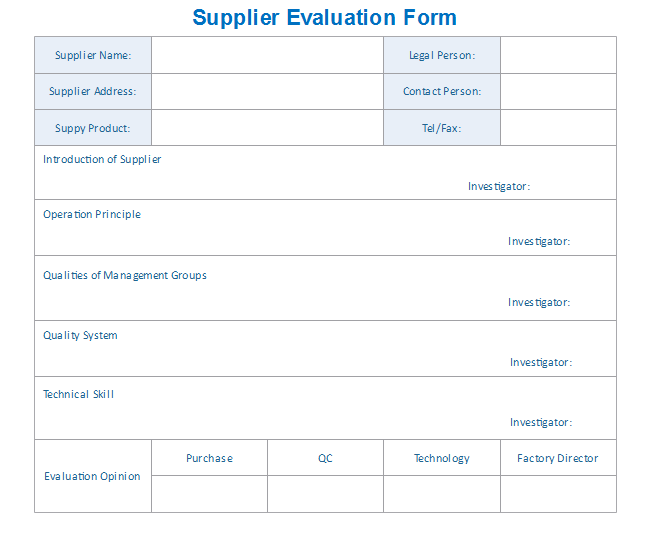Click the empty cell under Technology

click(441, 494)
